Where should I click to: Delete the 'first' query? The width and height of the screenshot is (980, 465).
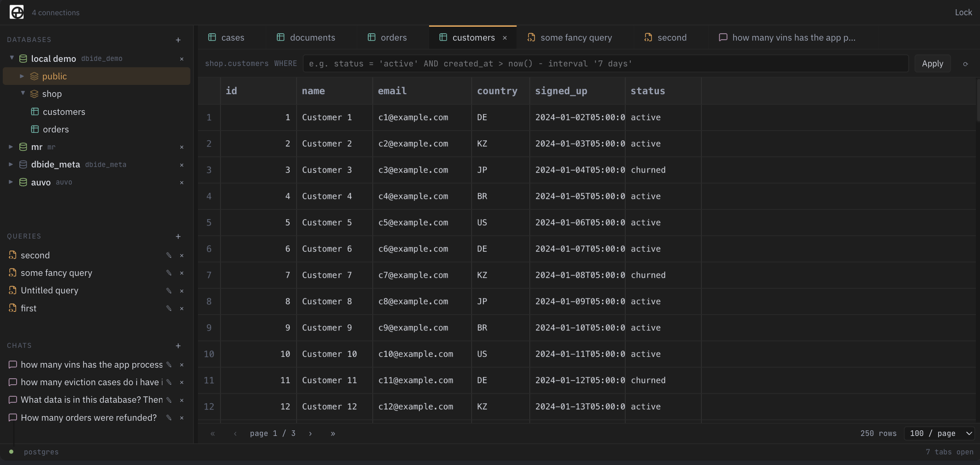coord(182,309)
